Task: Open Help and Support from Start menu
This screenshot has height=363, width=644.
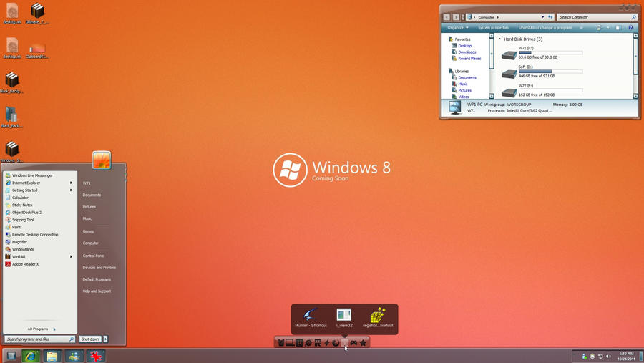Action: (97, 291)
